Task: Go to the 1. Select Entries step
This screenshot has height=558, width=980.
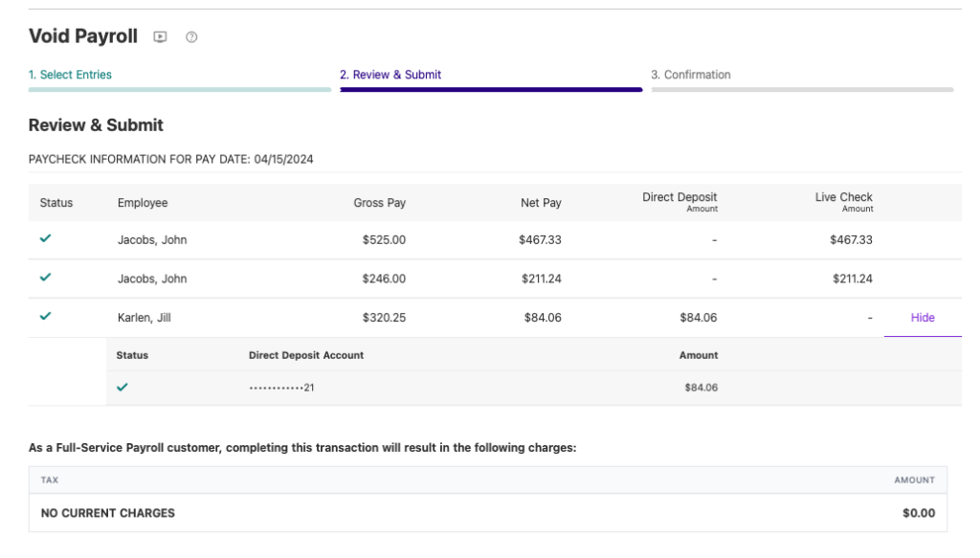Action: [x=70, y=75]
